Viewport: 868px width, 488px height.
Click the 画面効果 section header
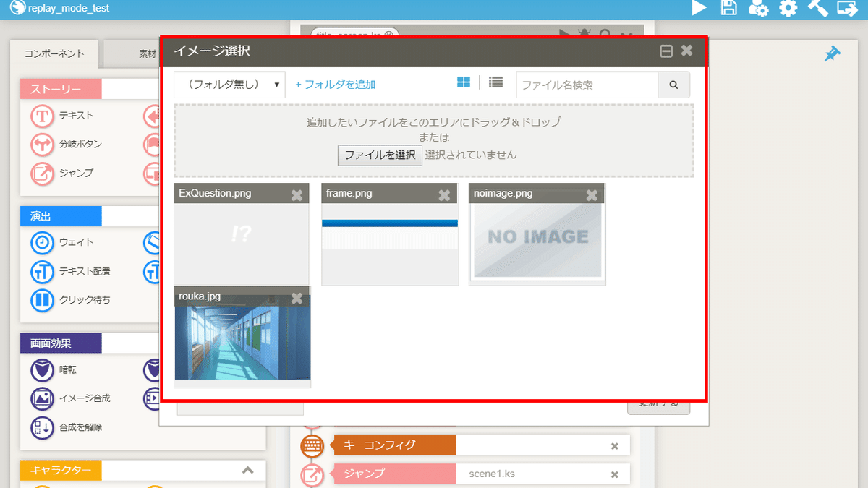(61, 343)
